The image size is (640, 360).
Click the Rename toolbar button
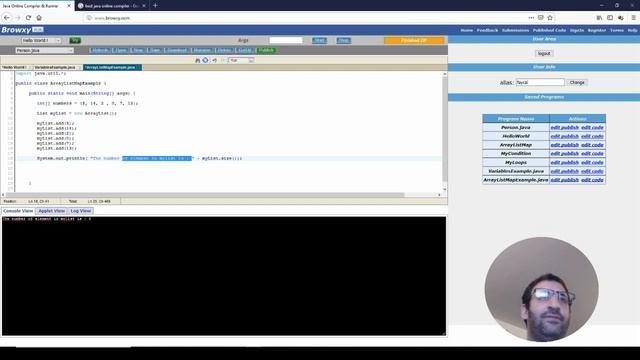(x=202, y=50)
